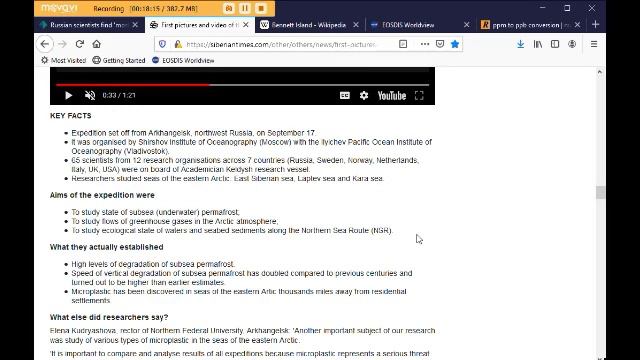Close the EOSDIS Worldview tab
The width and height of the screenshot is (640, 360).
click(467, 25)
